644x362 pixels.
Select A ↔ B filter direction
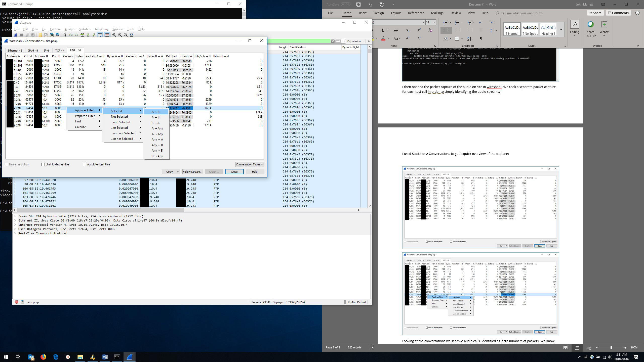tap(156, 112)
